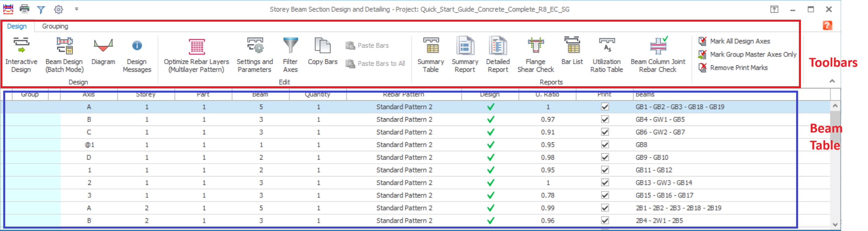Select the Design ribbon tab
868x231 pixels.
click(17, 26)
